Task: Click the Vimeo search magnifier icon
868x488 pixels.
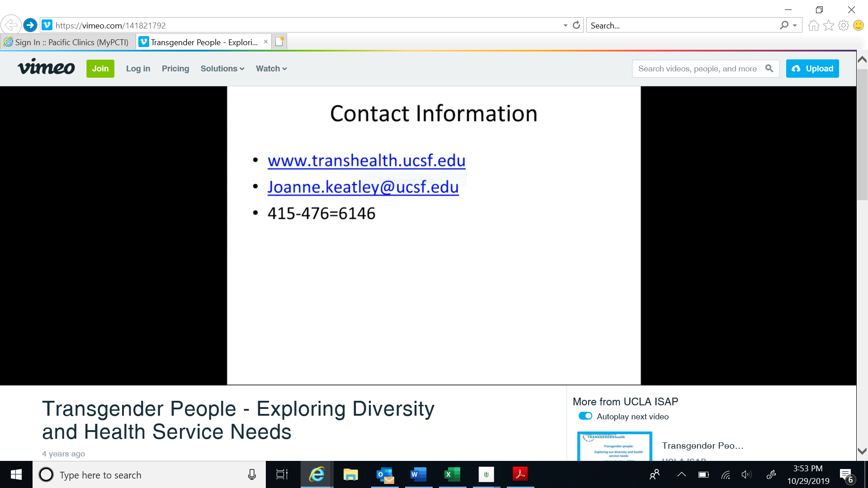Action: pos(769,68)
